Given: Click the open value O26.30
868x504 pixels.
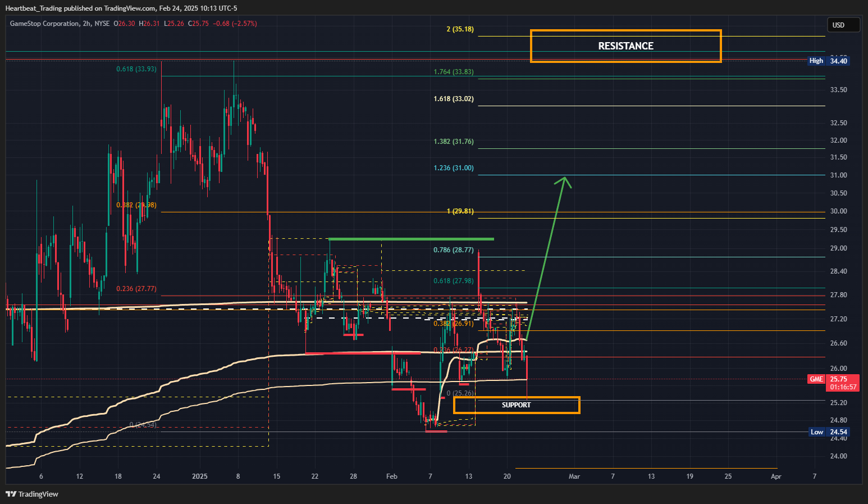Looking at the screenshot, I should click(125, 24).
